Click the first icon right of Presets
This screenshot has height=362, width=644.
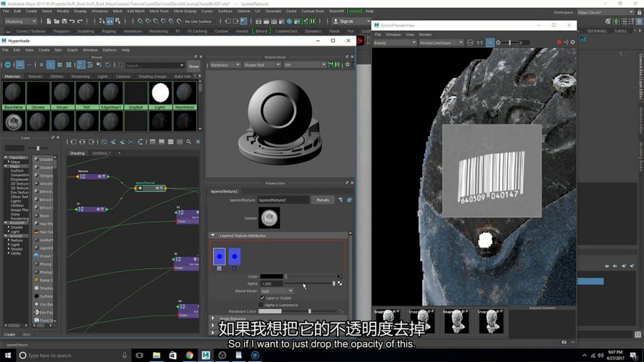340,200
